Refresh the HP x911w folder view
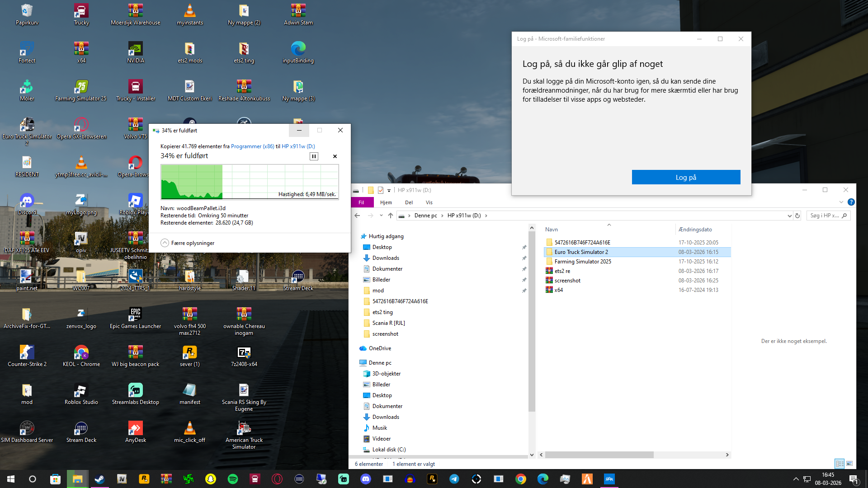 point(797,216)
